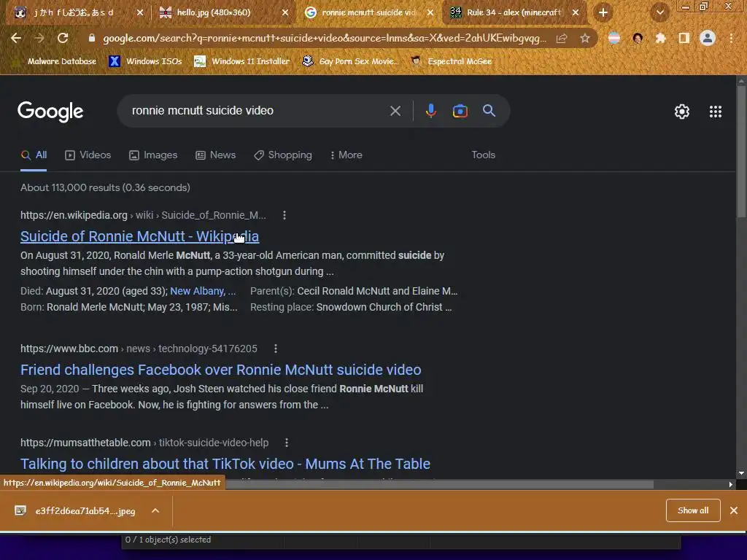Screen dimensions: 747x560
Task: Close the downloads bar
Action: point(734,510)
